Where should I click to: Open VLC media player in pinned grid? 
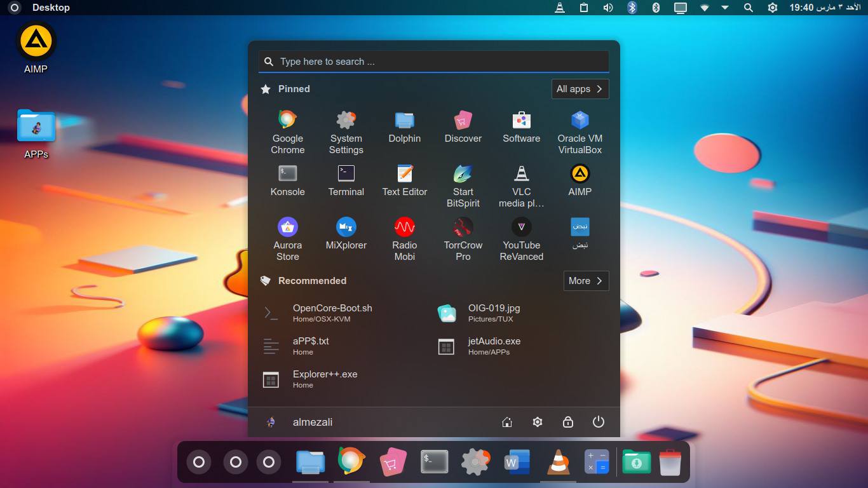(x=521, y=186)
